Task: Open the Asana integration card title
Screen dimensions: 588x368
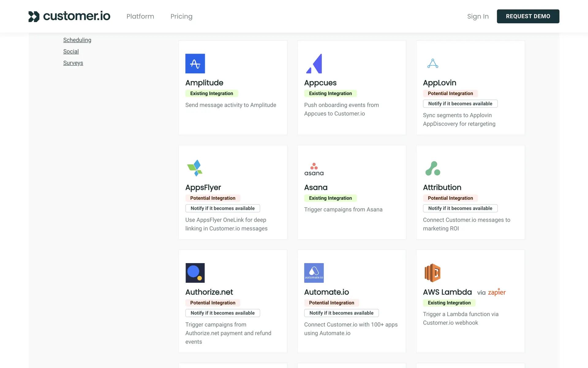Action: coord(316,187)
